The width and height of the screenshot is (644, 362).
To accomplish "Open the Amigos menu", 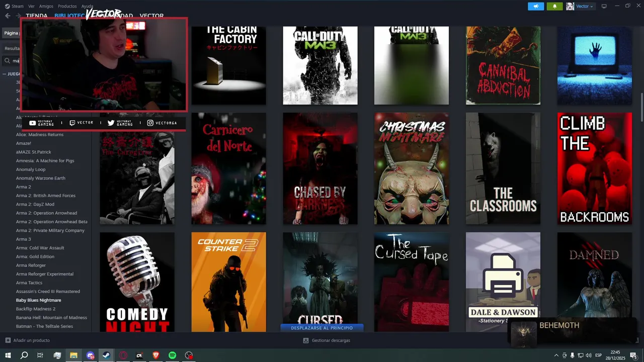I will [x=46, y=6].
